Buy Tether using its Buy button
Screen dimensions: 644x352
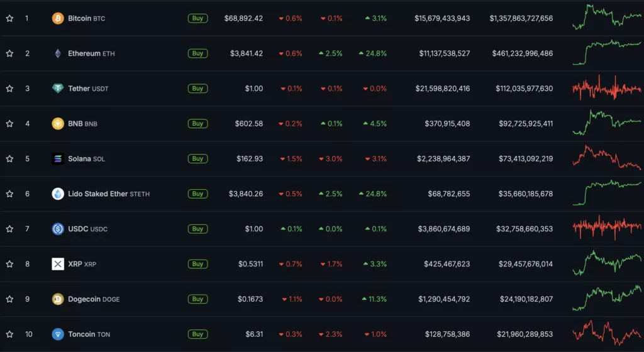point(197,88)
